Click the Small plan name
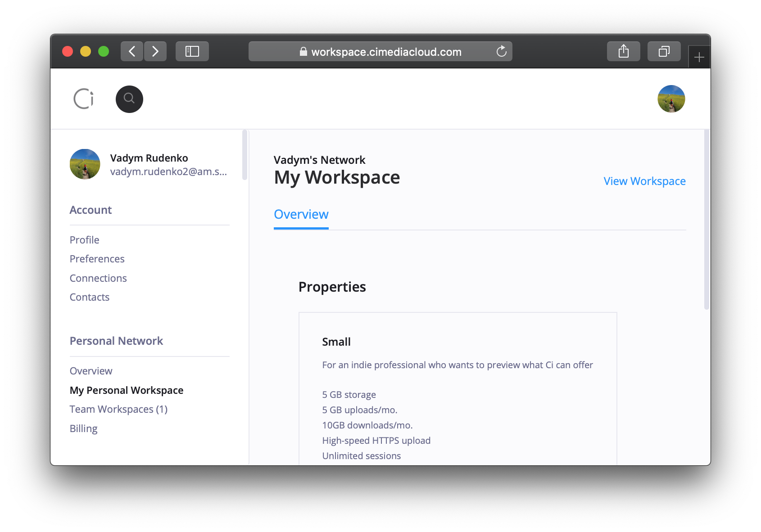 (x=336, y=342)
